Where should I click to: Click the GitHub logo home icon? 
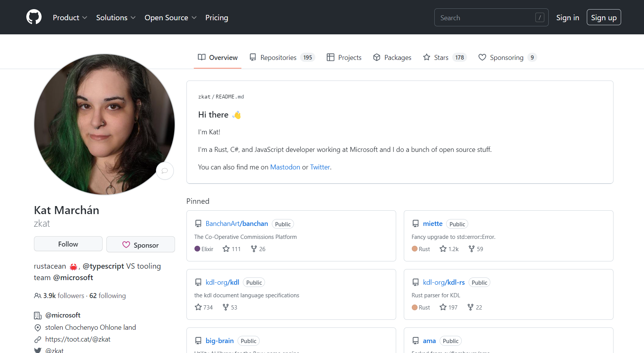click(34, 17)
